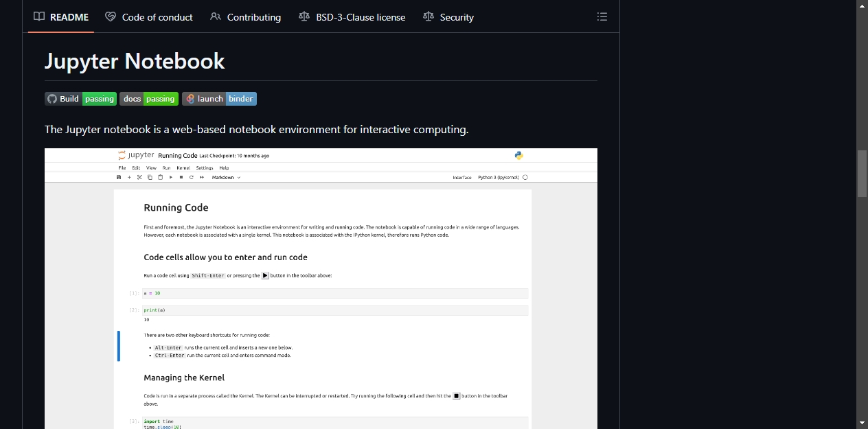Switch to the Code of conduct tab
This screenshot has width=868, height=429.
point(149,17)
